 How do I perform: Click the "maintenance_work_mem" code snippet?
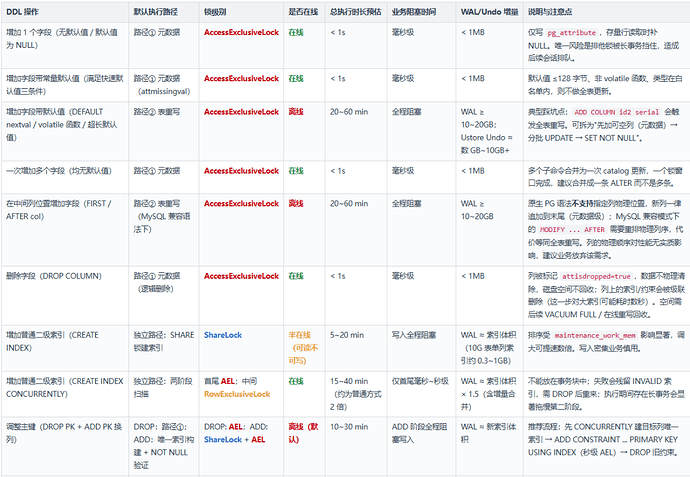pyautogui.click(x=595, y=336)
